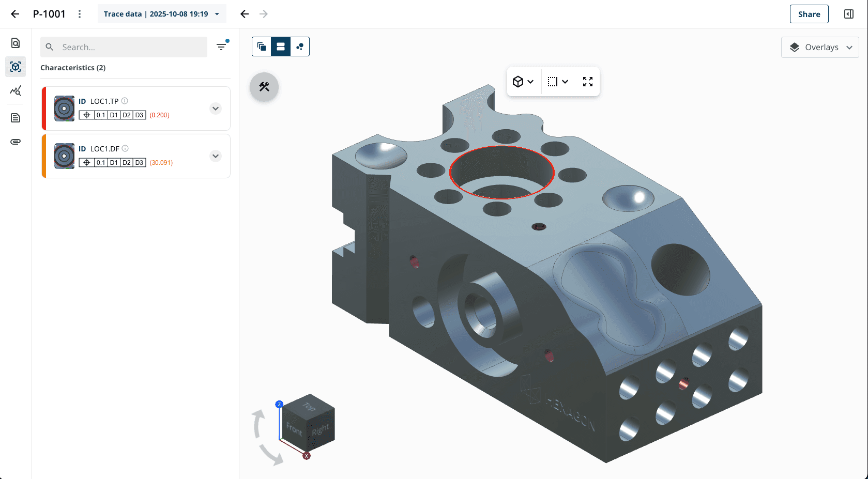Click the P-1001 part title

(x=49, y=14)
